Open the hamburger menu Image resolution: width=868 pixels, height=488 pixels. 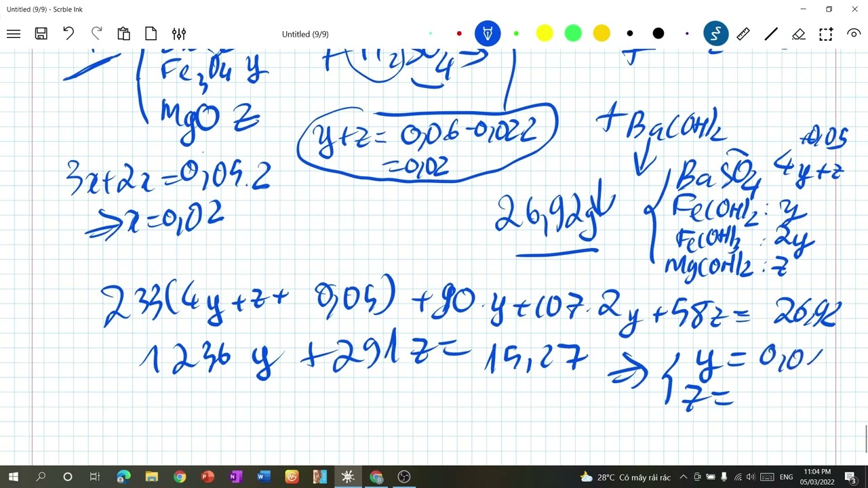14,34
